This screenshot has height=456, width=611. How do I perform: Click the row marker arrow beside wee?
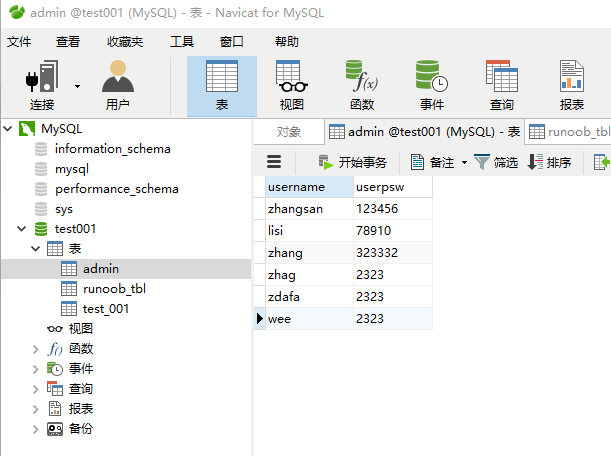(260, 319)
